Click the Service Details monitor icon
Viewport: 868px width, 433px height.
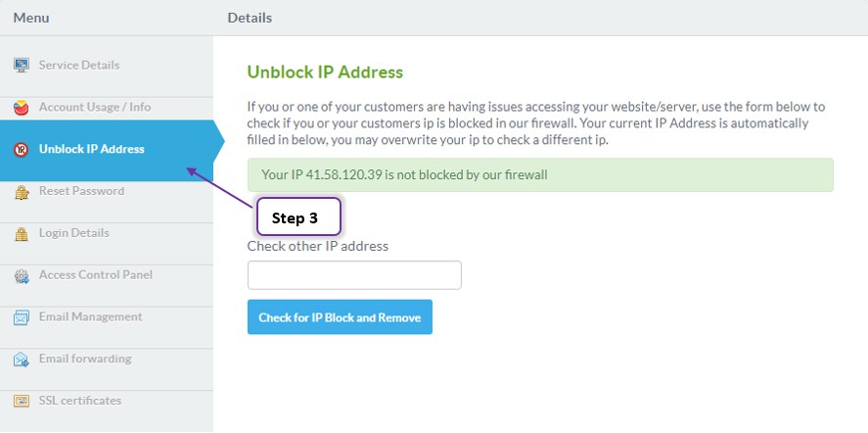(21, 66)
